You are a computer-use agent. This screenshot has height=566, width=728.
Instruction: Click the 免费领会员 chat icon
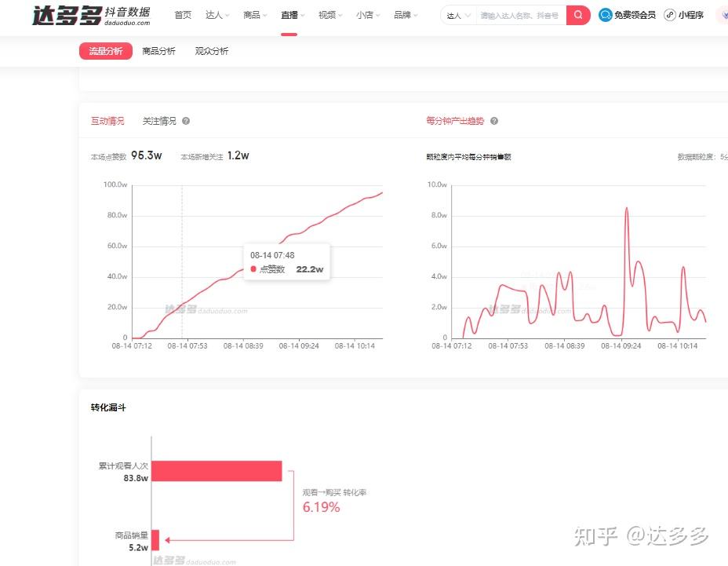pyautogui.click(x=605, y=15)
